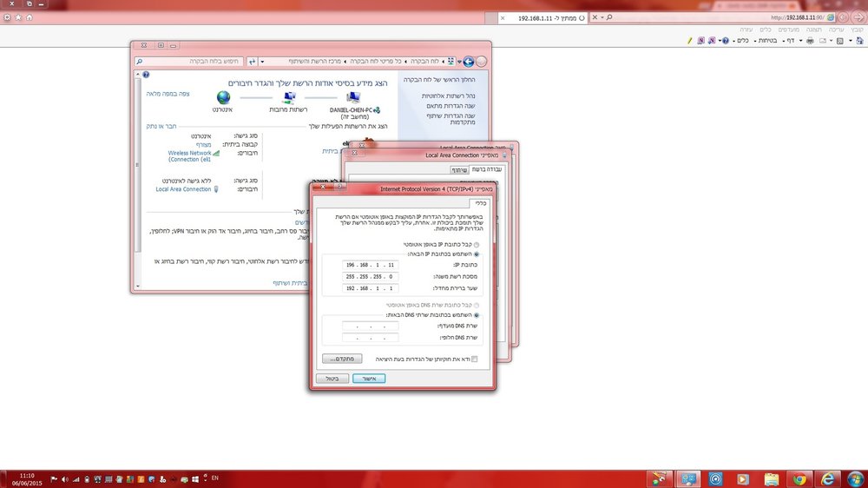This screenshot has height=488, width=868.
Task: Open the תצוגה (View) menu
Action: click(813, 30)
